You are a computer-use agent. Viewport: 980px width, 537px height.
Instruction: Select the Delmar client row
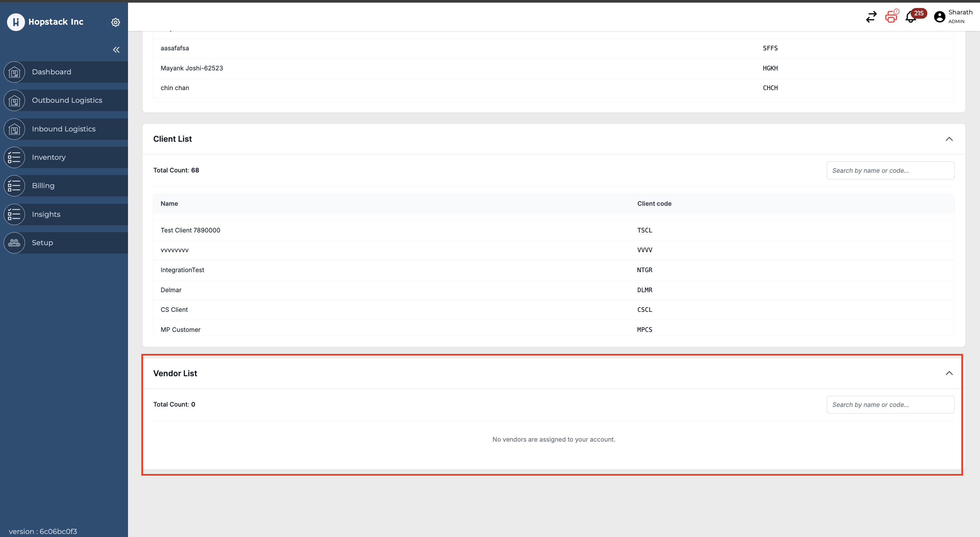click(x=554, y=290)
